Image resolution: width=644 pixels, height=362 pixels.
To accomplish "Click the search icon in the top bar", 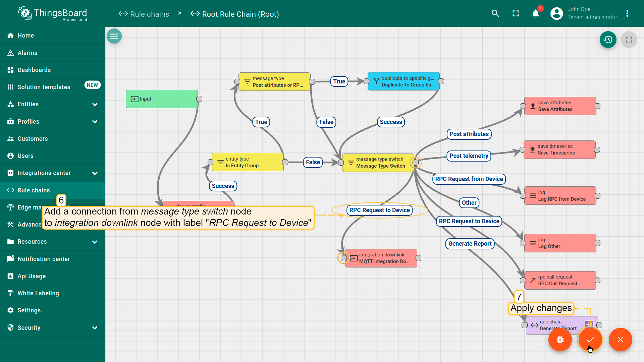I will pos(495,13).
